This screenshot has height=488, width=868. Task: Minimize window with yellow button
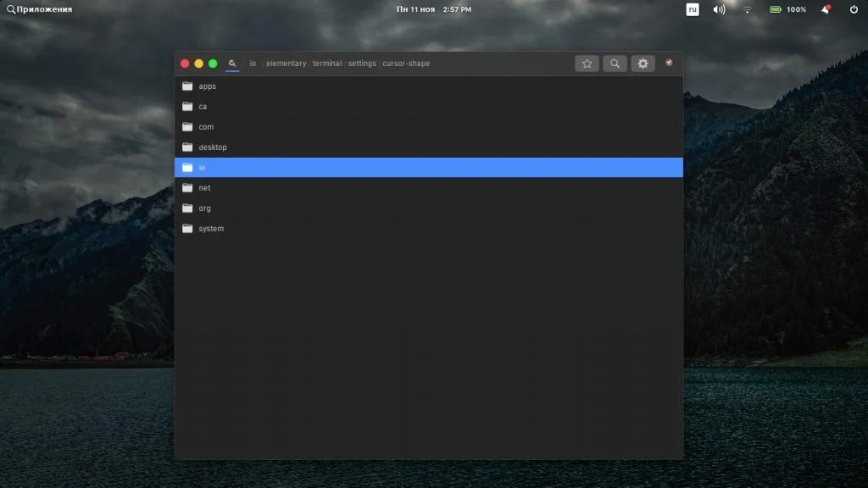198,64
